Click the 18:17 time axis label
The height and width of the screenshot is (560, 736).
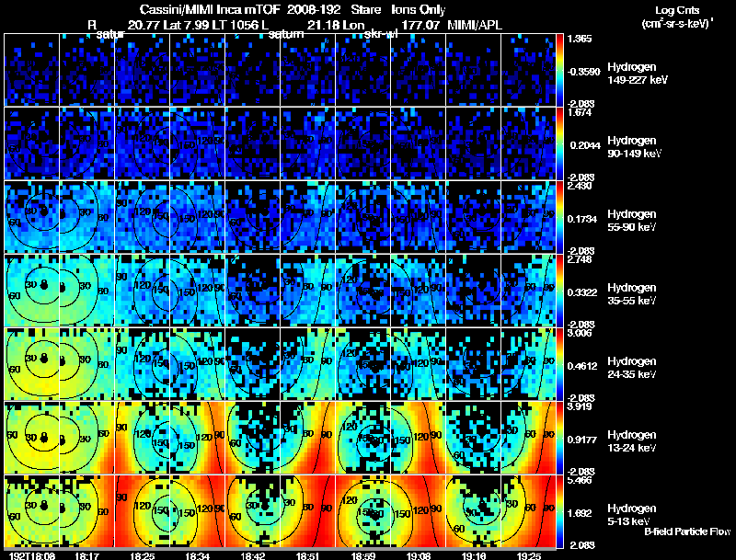(86, 555)
